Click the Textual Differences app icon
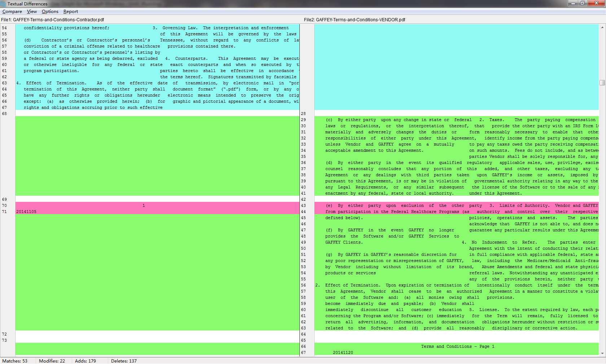The image size is (606, 364). point(3,4)
